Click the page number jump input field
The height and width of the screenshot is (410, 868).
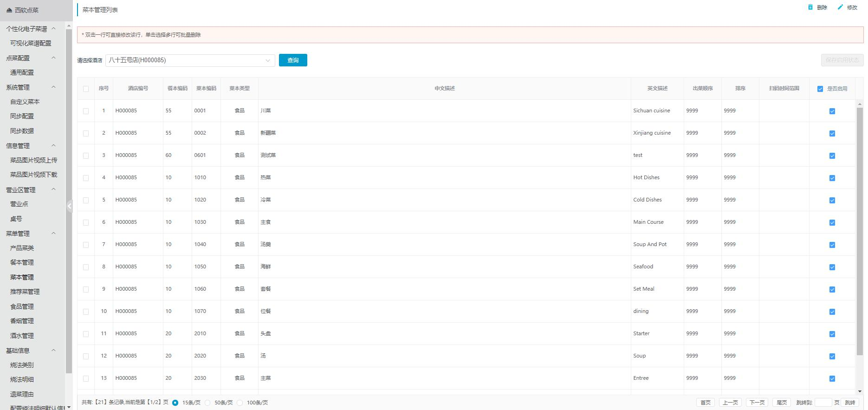823,403
